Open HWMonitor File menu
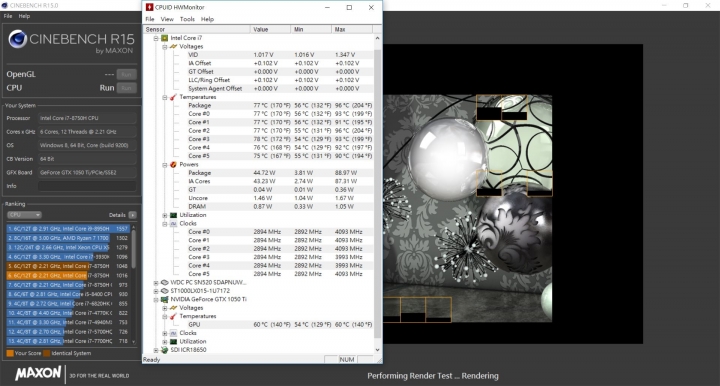 tap(150, 19)
